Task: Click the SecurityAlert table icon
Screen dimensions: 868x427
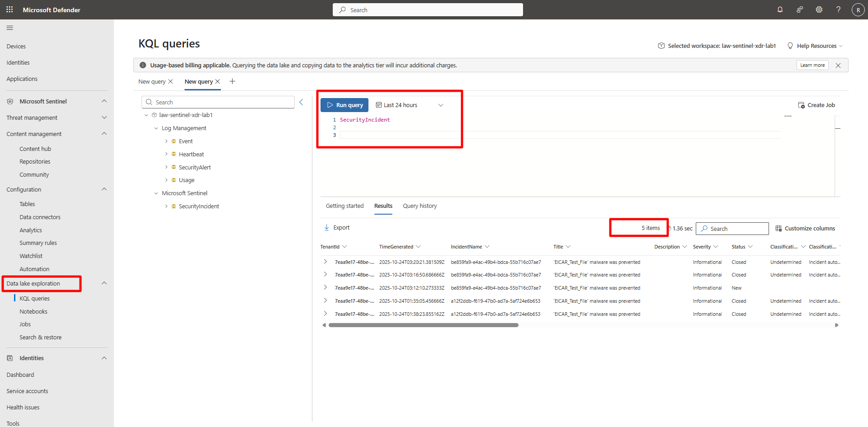Action: (174, 167)
